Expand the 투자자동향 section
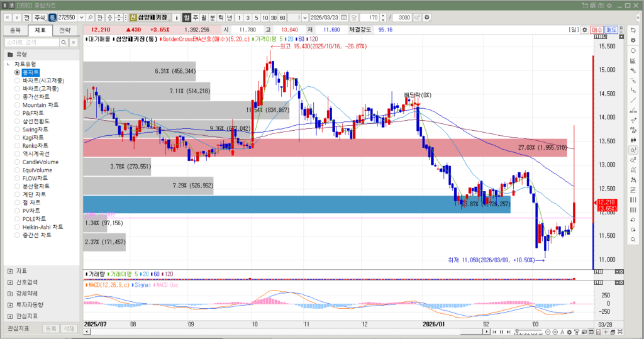The height and width of the screenshot is (339, 644). [10, 304]
